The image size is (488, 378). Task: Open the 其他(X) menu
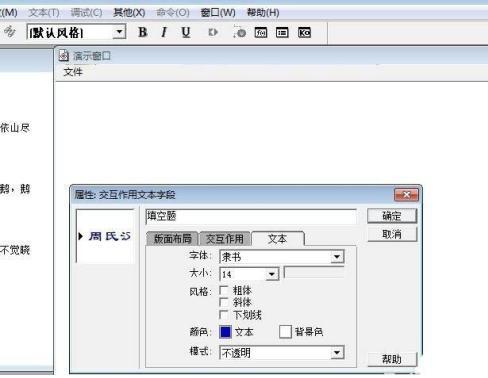(x=129, y=13)
